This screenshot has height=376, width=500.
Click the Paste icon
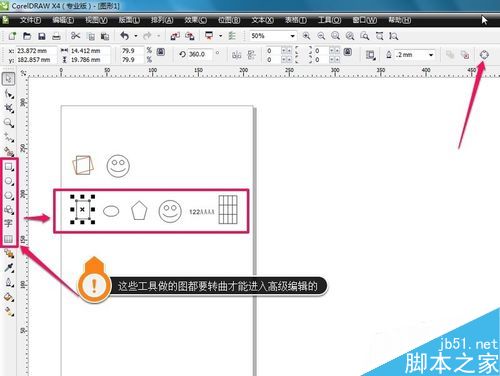[105, 36]
